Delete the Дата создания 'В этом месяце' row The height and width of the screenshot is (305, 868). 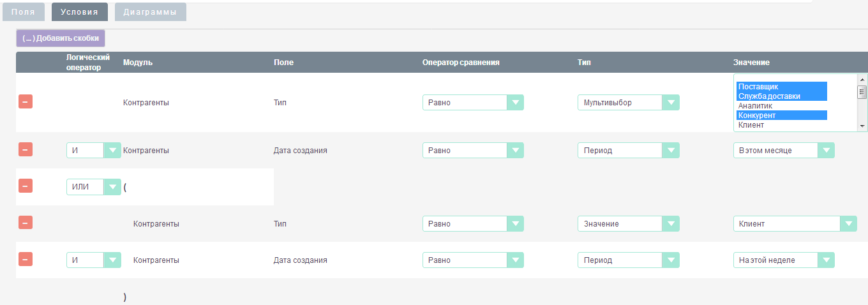[26, 150]
